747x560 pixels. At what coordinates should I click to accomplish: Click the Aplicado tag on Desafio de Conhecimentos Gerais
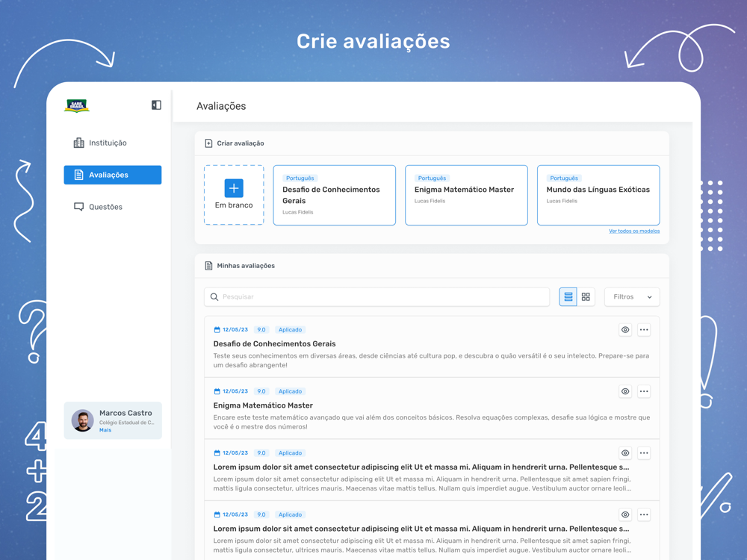click(x=290, y=329)
